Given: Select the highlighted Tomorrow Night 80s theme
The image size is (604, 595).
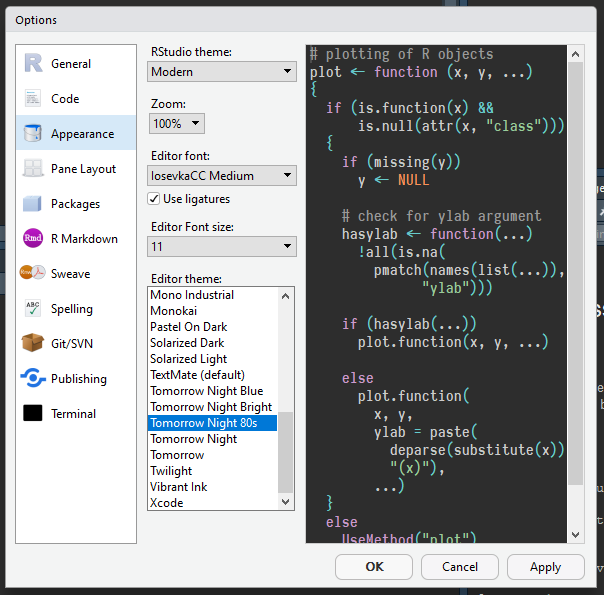Looking at the screenshot, I should [x=213, y=423].
